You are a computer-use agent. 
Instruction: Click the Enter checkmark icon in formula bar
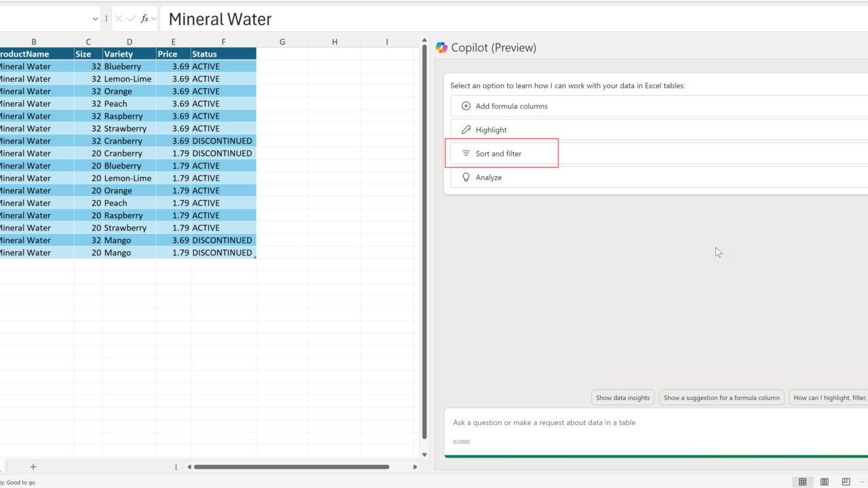[x=132, y=19]
